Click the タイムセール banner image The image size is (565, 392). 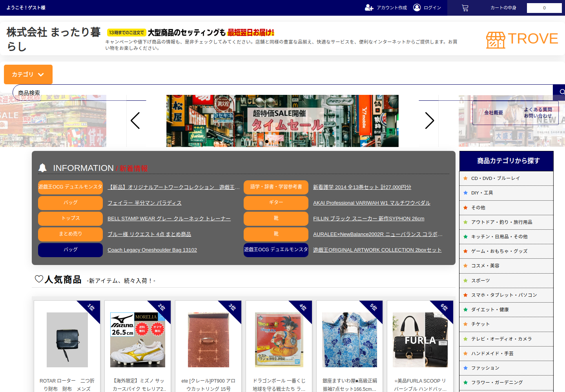point(282,121)
